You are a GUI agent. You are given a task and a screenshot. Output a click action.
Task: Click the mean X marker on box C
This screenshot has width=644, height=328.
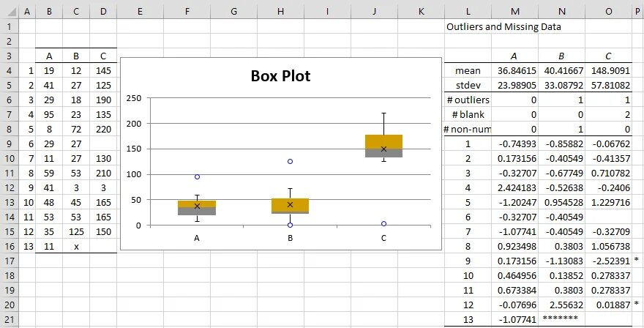(x=383, y=149)
